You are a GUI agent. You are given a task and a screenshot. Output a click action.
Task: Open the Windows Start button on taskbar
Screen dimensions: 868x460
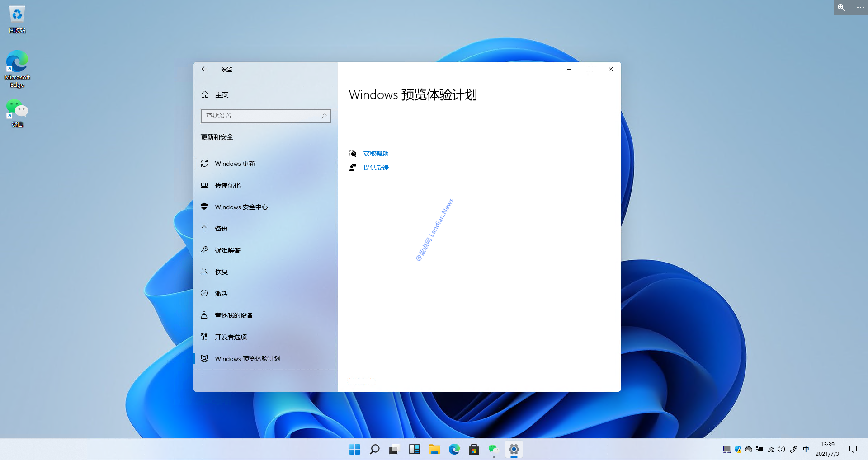(x=355, y=449)
